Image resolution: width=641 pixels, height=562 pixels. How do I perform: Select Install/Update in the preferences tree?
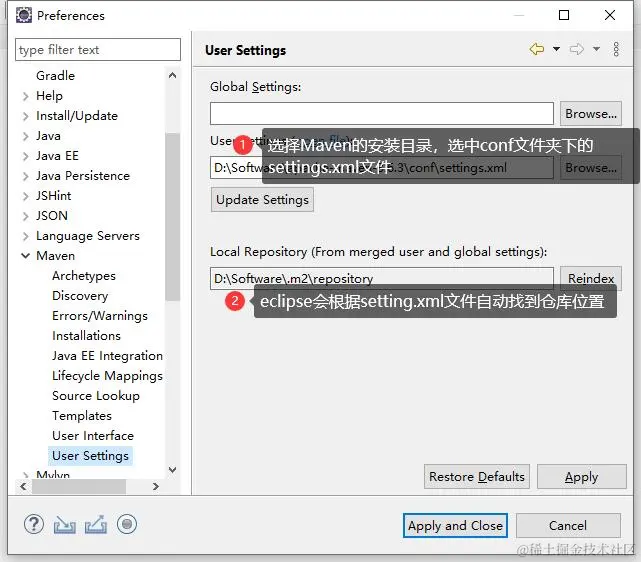click(x=77, y=116)
